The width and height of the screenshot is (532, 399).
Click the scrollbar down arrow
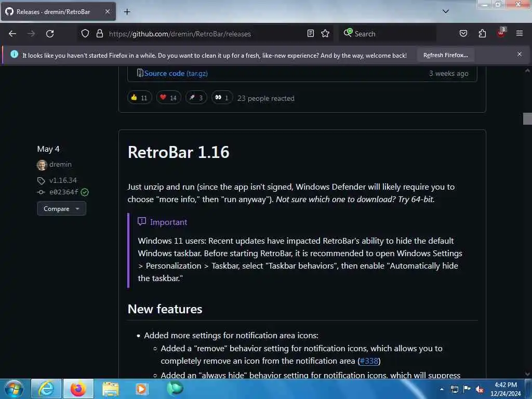point(527,374)
